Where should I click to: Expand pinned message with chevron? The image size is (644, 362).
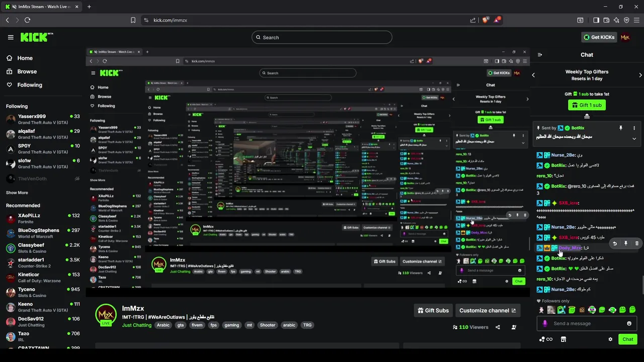coord(634,139)
